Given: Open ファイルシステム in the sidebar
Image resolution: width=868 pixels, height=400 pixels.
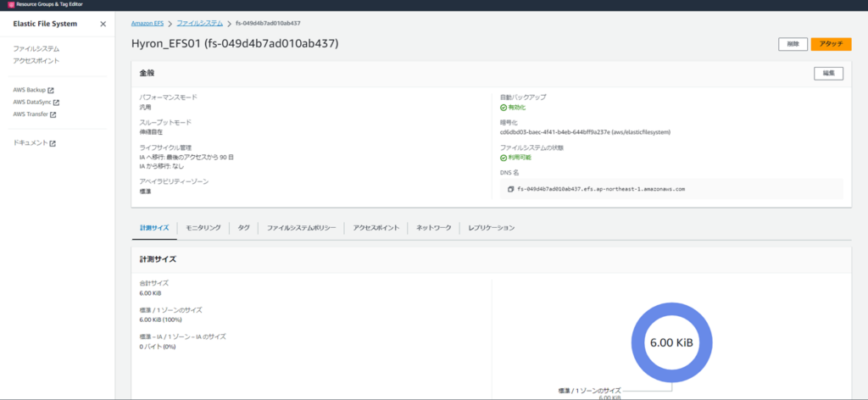Looking at the screenshot, I should pos(36,49).
